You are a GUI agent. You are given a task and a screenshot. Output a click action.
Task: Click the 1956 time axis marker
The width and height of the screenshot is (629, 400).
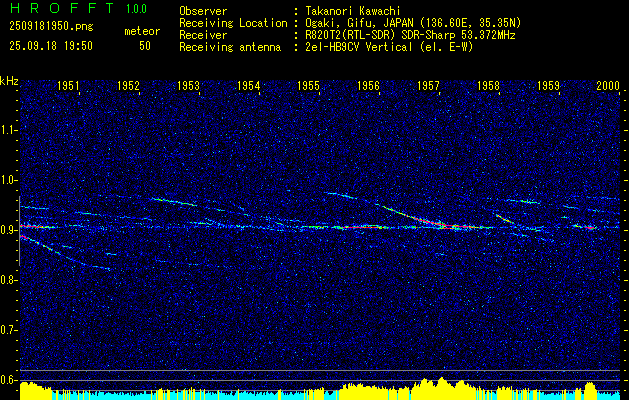(x=368, y=85)
